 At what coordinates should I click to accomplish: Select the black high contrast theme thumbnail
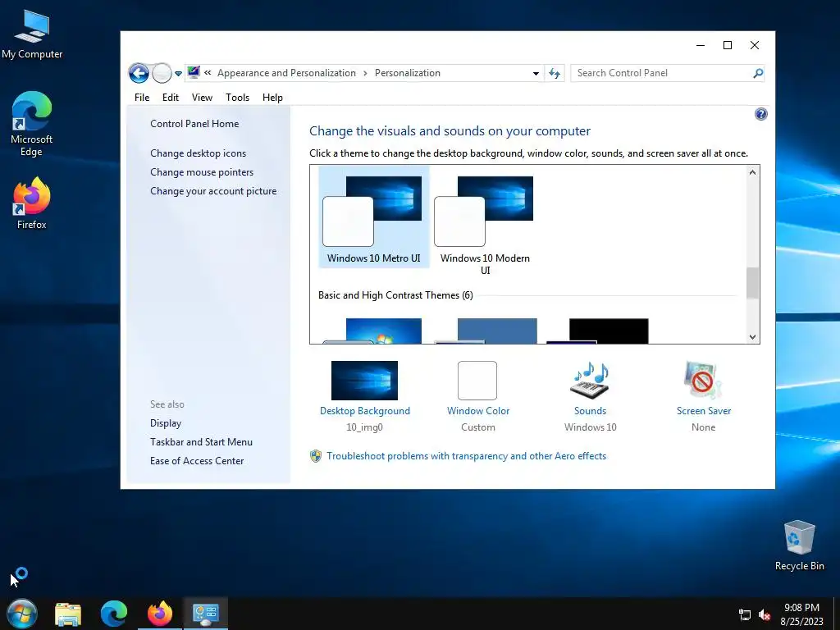(598, 331)
